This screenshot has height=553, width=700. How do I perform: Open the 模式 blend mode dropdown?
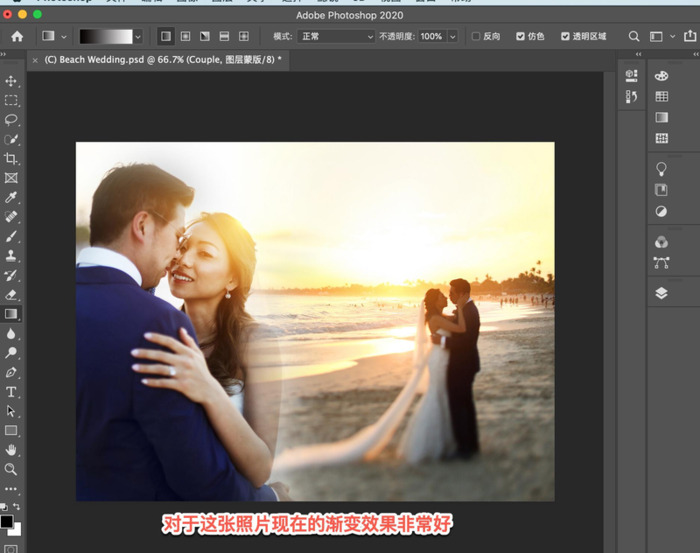(x=336, y=36)
